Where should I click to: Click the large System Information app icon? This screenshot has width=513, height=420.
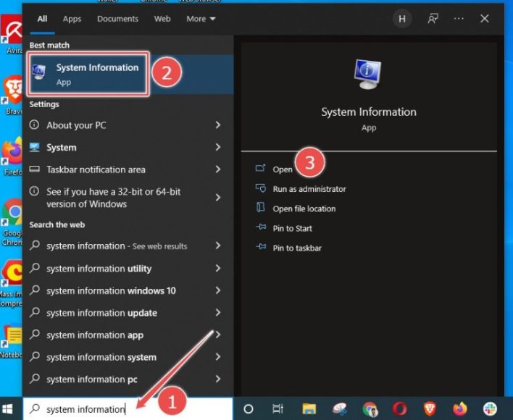[368, 74]
